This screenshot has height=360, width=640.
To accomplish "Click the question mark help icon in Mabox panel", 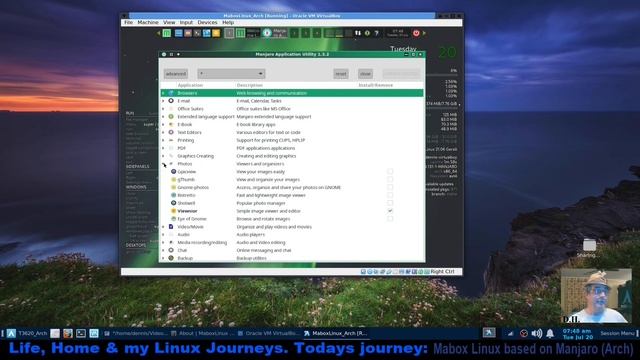I will 376,33.
